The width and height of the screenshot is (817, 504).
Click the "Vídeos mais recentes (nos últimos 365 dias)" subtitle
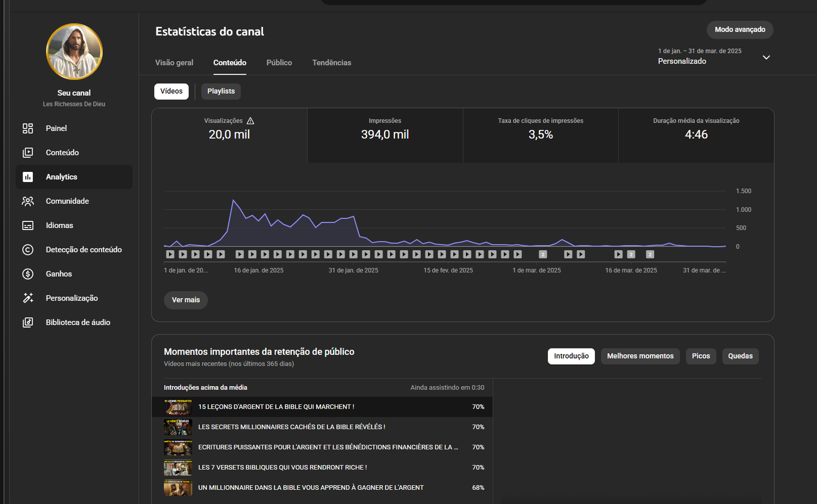pyautogui.click(x=229, y=364)
